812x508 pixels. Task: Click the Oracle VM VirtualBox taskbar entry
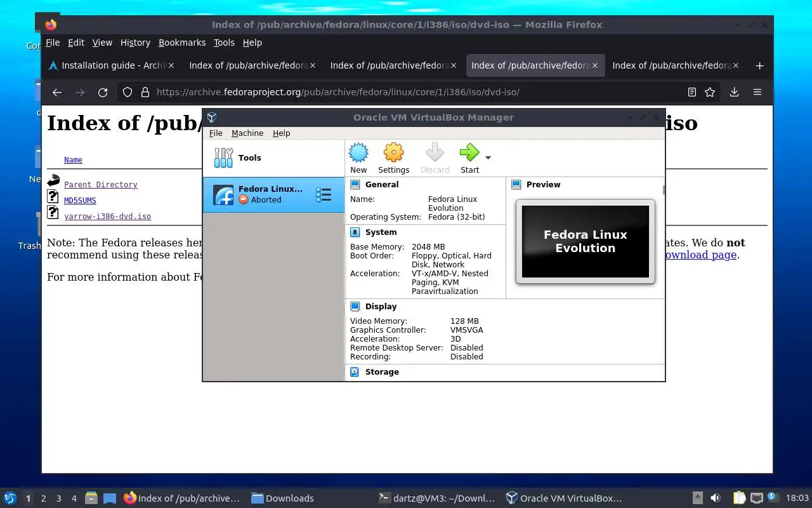564,498
